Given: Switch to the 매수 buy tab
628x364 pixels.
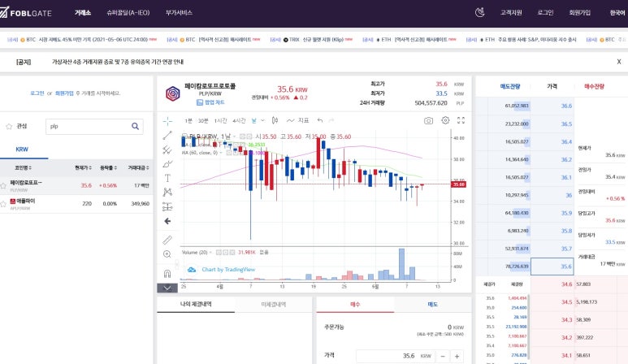Looking at the screenshot, I should (355, 305).
